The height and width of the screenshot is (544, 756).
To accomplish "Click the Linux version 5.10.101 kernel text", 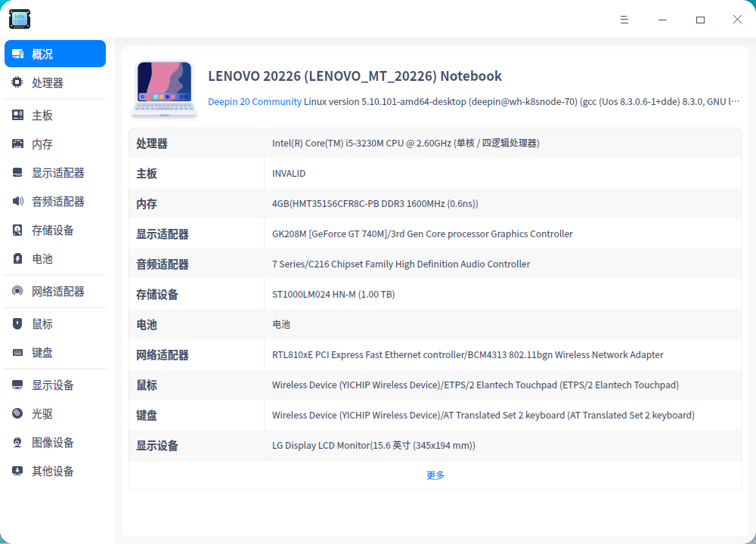I will [x=522, y=102].
